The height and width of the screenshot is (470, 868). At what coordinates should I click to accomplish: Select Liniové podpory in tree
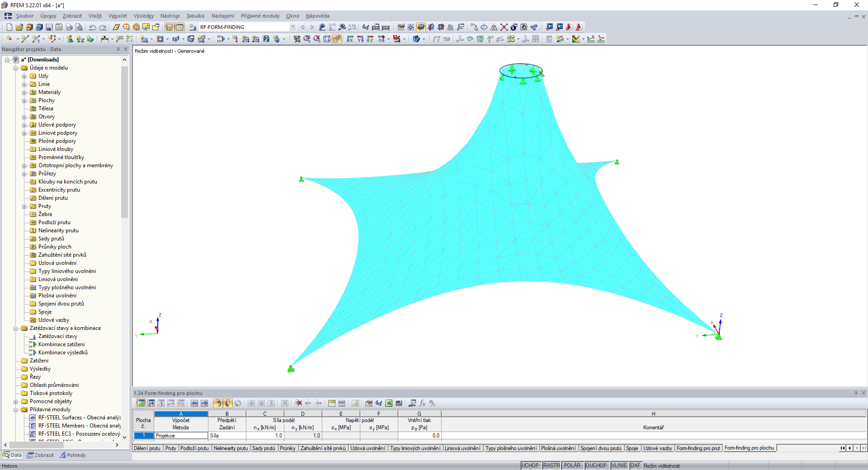(58, 133)
